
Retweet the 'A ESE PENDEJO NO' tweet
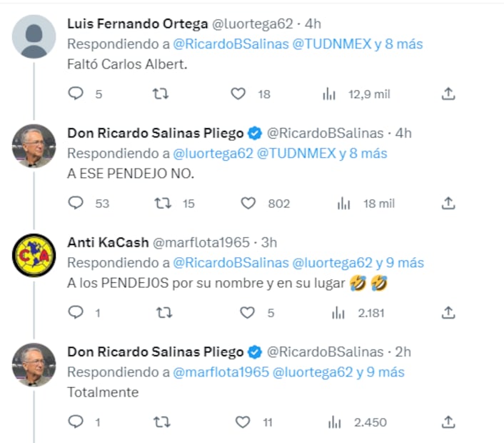[x=162, y=203]
